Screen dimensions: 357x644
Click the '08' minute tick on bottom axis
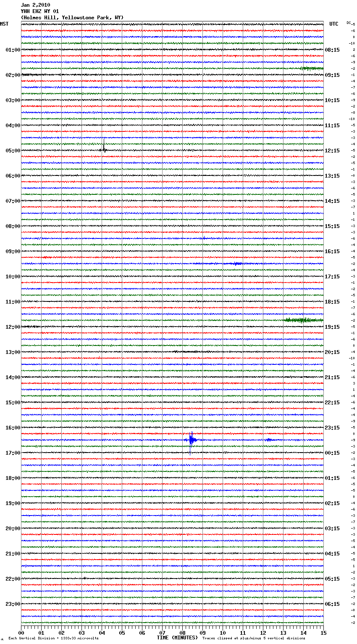182,633
